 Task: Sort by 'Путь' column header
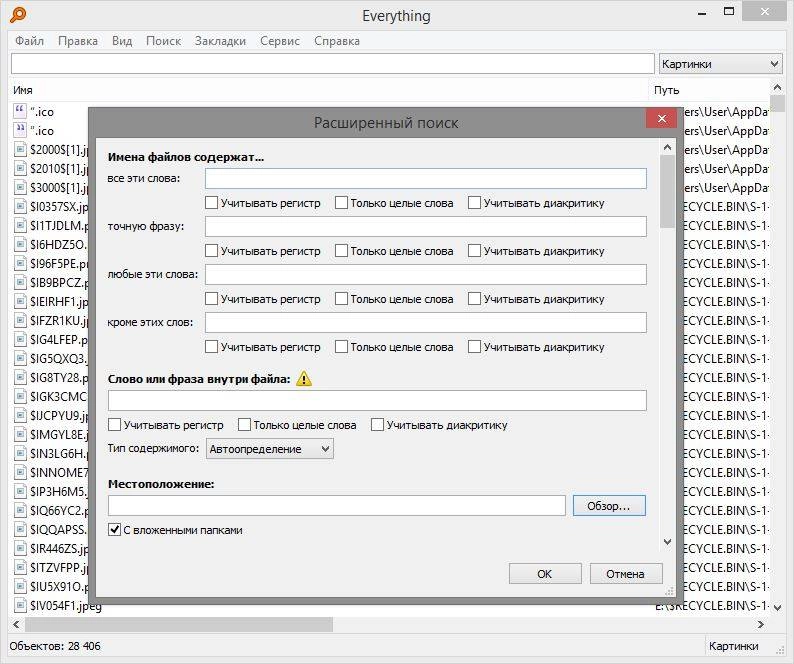click(710, 90)
